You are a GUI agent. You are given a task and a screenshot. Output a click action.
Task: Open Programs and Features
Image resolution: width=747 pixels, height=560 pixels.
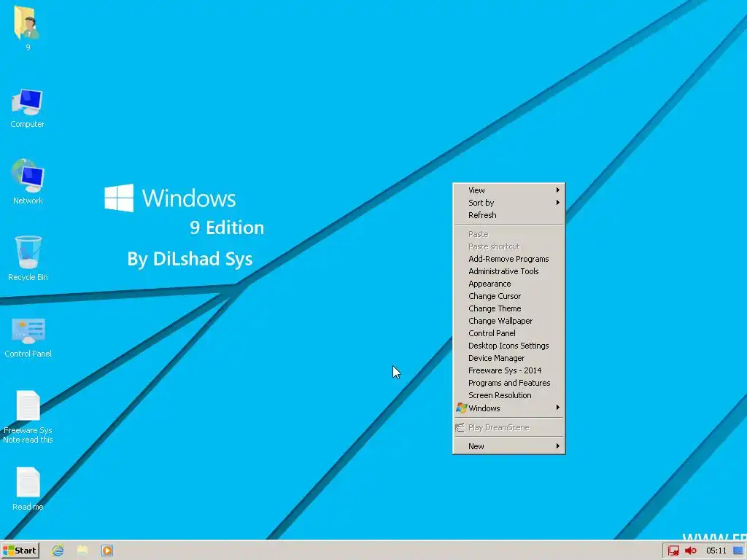point(508,382)
